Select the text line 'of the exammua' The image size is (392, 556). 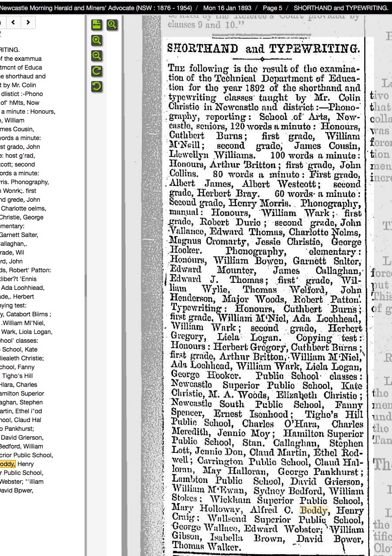point(21,59)
